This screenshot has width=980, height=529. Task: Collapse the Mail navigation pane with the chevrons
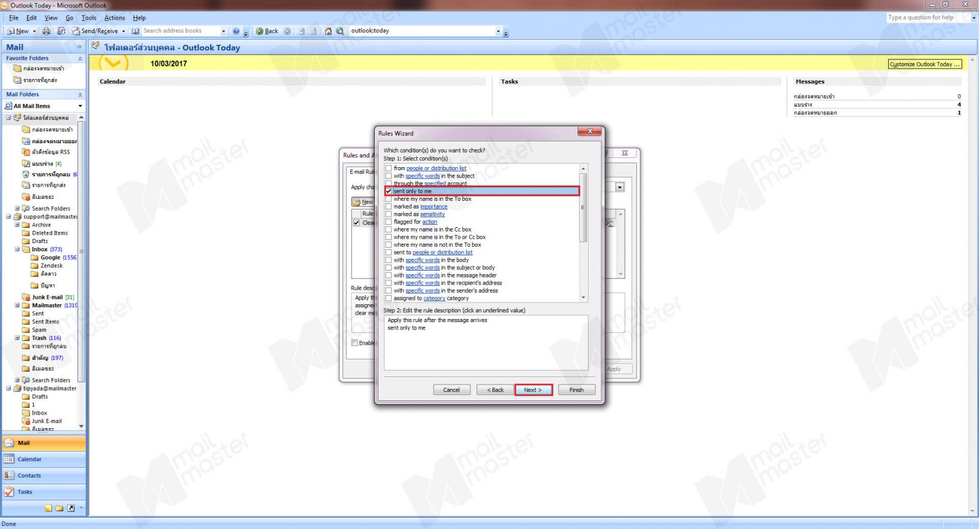click(x=79, y=47)
